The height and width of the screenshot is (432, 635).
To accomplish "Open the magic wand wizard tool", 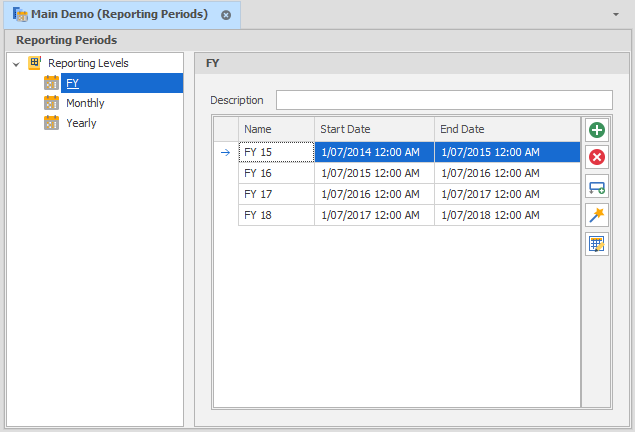I will coord(597,215).
